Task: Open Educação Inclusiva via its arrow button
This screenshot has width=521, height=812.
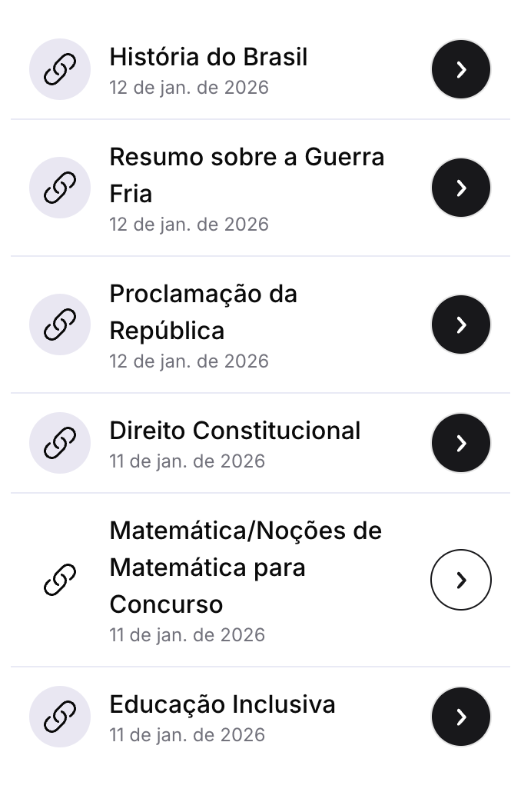Action: [461, 717]
